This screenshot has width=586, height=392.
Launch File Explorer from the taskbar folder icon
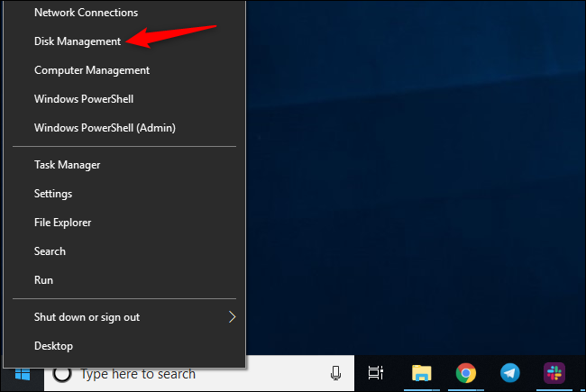[x=421, y=373]
